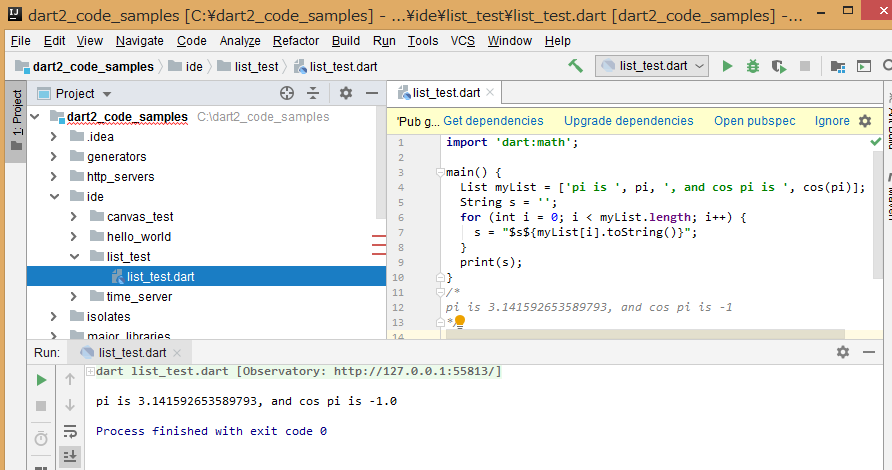Expand the .idea folder
Image resolution: width=892 pixels, height=470 pixels.
(53, 137)
